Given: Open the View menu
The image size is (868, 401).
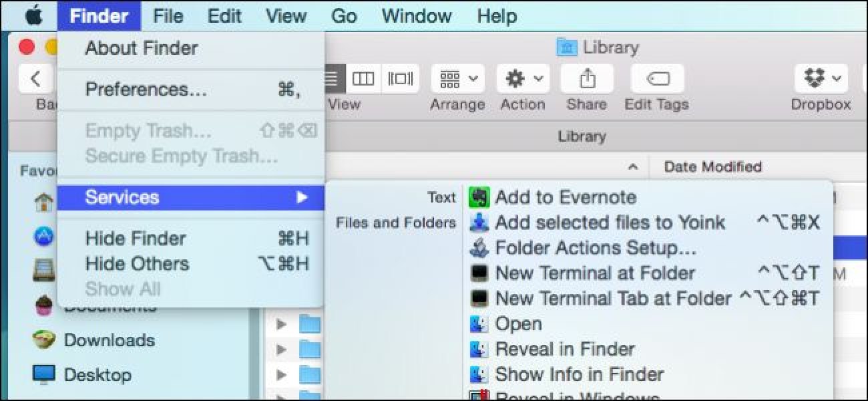Looking at the screenshot, I should [x=286, y=15].
